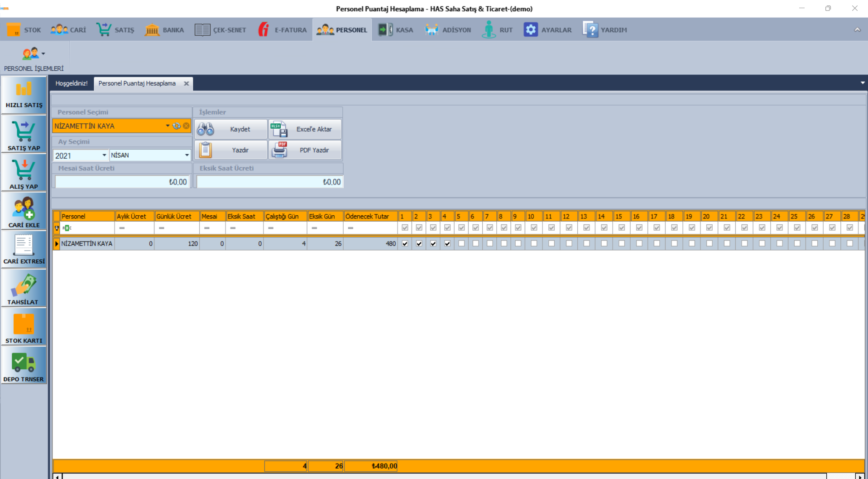Click the RUT route person icon

[489, 30]
